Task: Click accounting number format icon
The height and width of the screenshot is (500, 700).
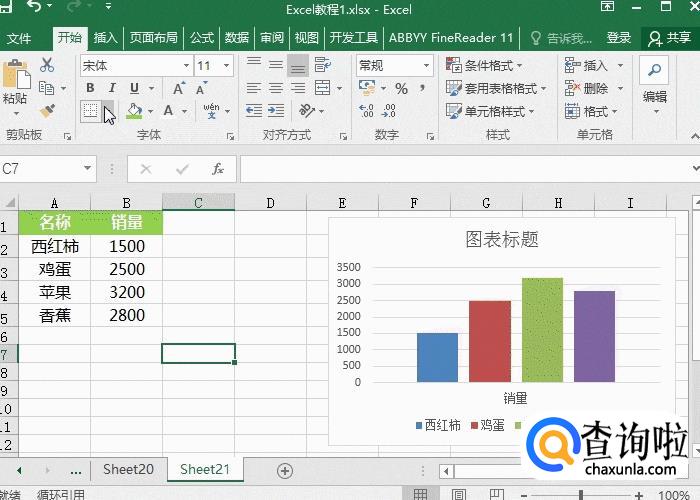Action: (x=367, y=88)
